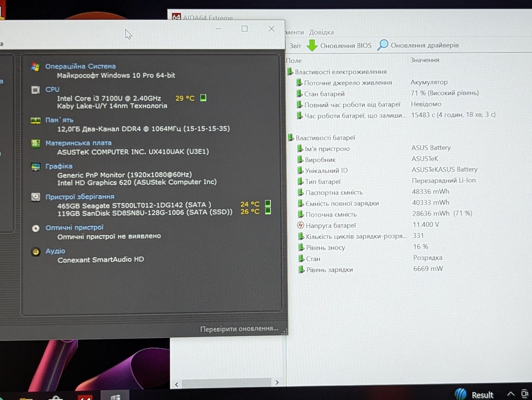The image size is (532, 400).
Task: Click the SanDisk SSD's green temperature indicator
Action: pyautogui.click(x=268, y=211)
